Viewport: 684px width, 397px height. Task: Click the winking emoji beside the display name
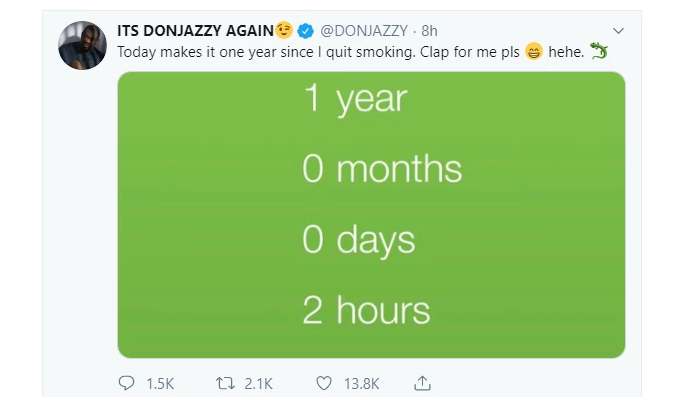[284, 30]
